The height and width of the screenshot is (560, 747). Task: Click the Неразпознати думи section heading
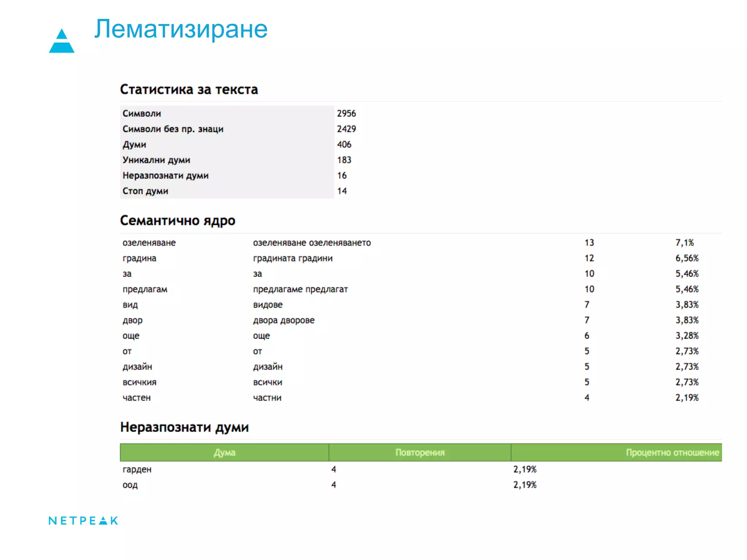pyautogui.click(x=184, y=427)
